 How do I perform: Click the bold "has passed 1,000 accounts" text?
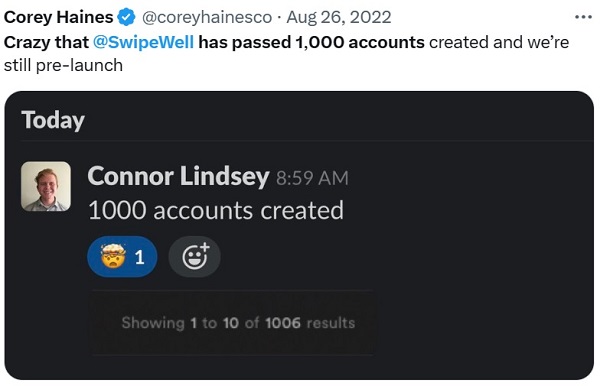click(x=311, y=42)
